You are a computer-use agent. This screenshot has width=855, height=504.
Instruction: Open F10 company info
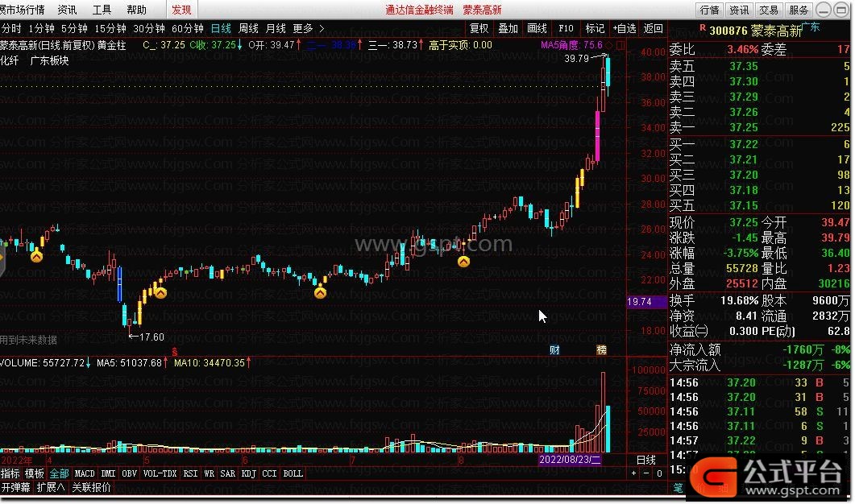566,28
